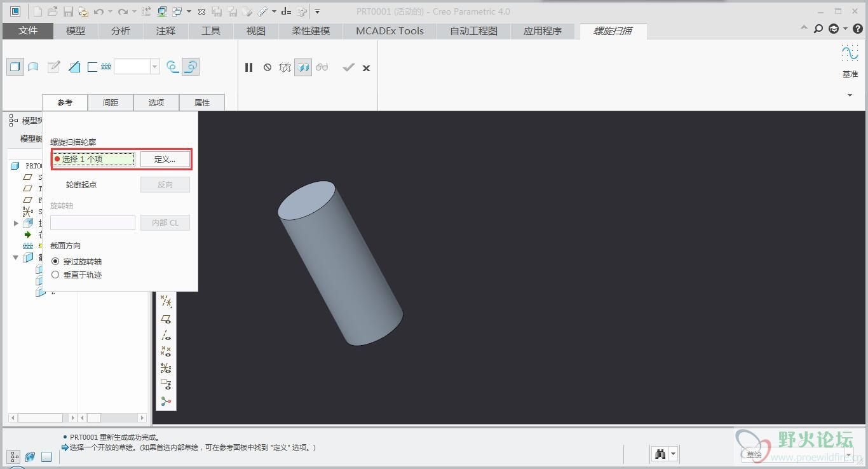Click the Redo arrow icon
The image size is (868, 469).
[123, 11]
